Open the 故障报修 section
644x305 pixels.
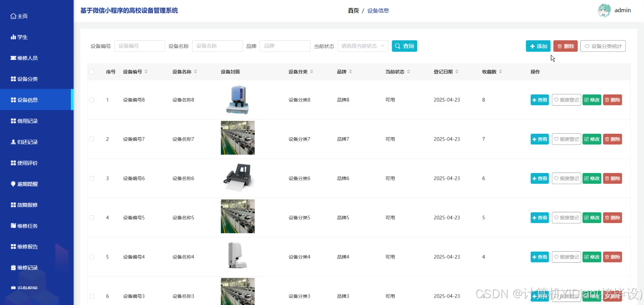click(25, 205)
